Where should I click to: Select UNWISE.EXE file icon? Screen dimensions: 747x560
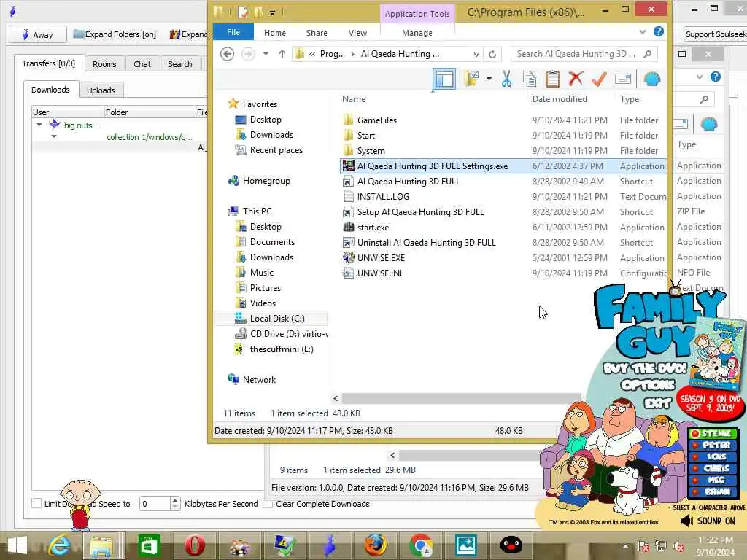point(349,257)
